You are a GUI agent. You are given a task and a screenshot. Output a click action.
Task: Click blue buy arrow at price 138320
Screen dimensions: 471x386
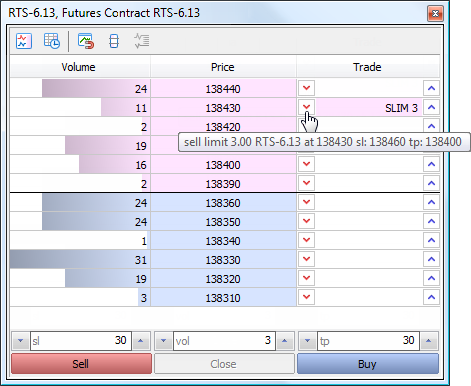point(431,278)
